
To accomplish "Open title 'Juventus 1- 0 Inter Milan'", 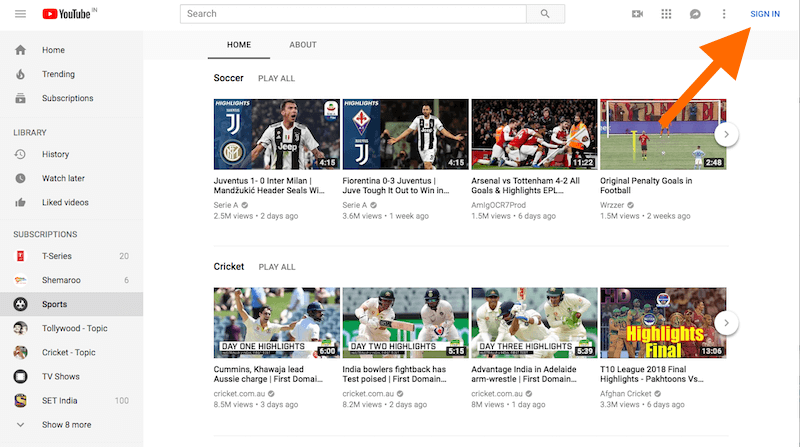I will click(x=269, y=186).
